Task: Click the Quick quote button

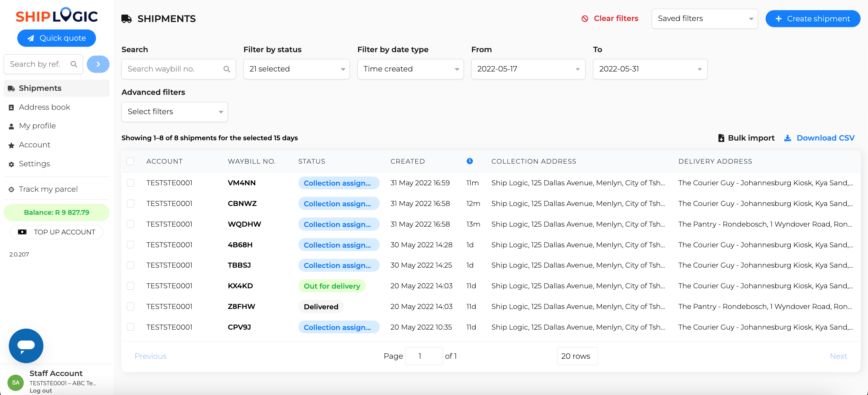Action: click(x=57, y=38)
